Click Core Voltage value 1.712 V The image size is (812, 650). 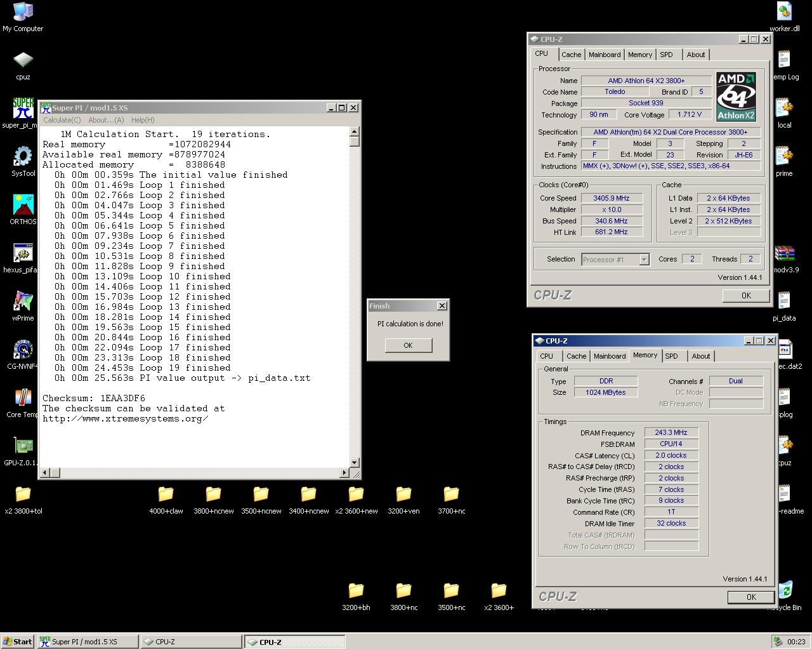coord(689,115)
